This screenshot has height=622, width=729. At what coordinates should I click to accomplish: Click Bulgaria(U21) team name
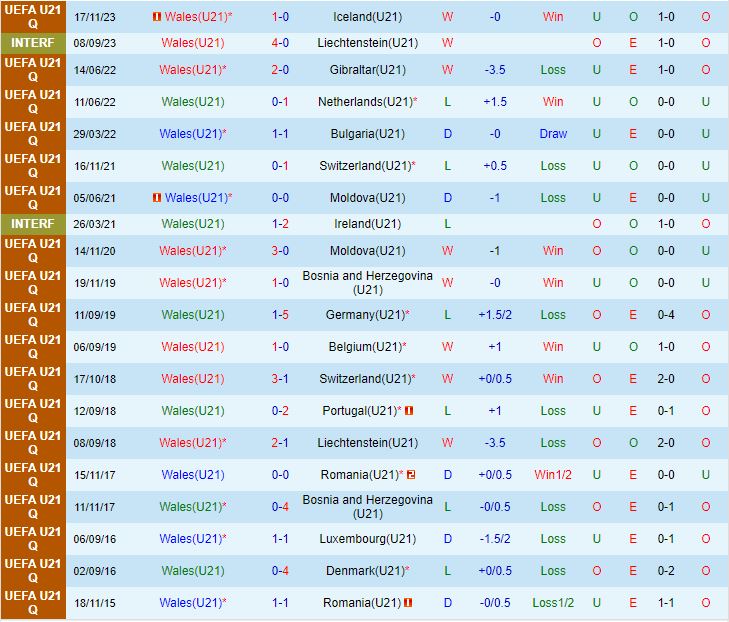(x=367, y=134)
